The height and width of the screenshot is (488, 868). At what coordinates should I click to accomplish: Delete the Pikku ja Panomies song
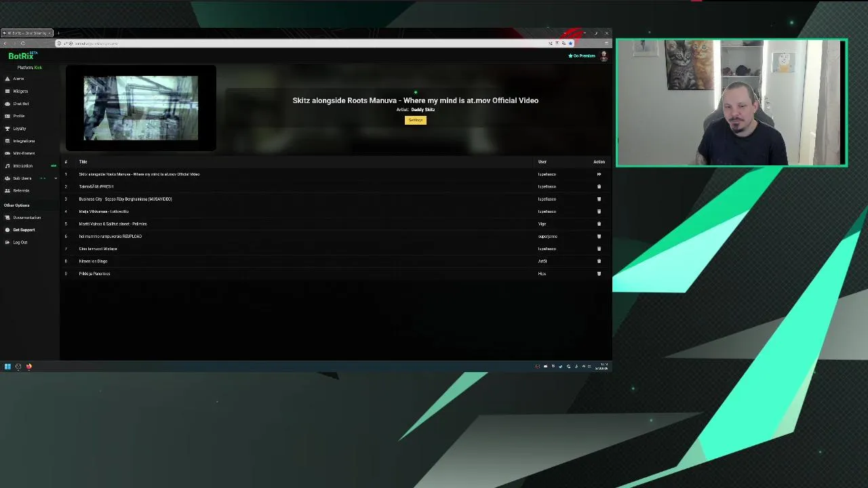599,274
